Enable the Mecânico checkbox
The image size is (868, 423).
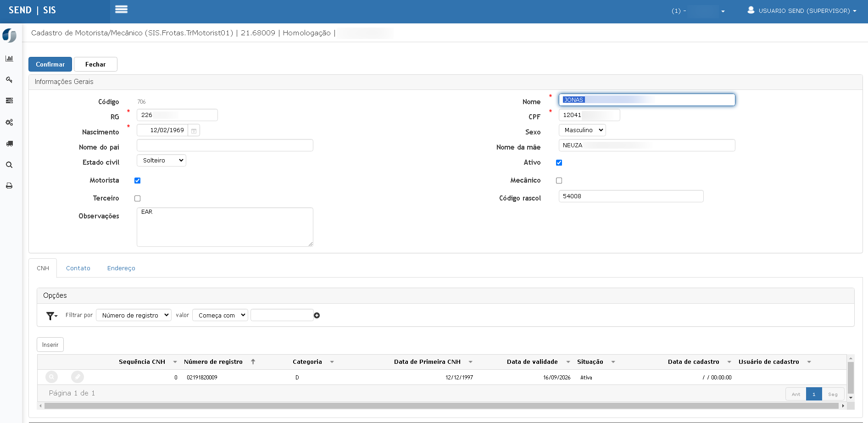point(559,180)
